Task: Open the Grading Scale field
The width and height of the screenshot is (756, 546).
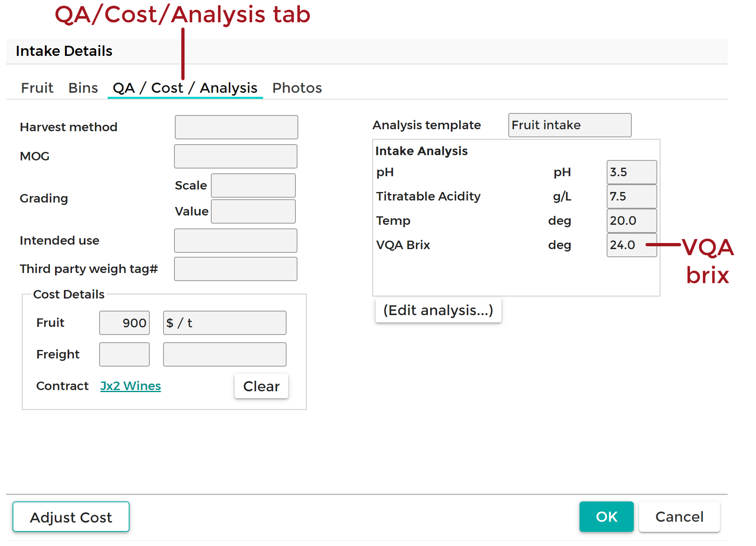Action: (253, 186)
